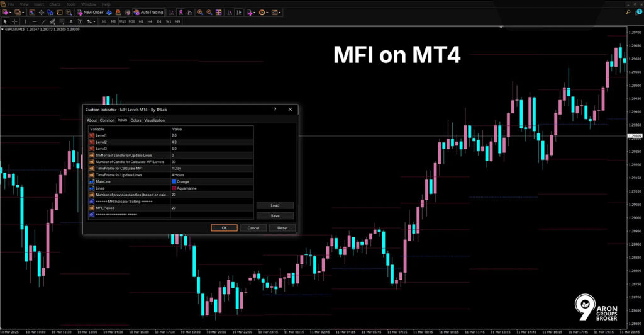Edit the Level1 value 2.0
The image size is (644, 335).
tap(211, 135)
